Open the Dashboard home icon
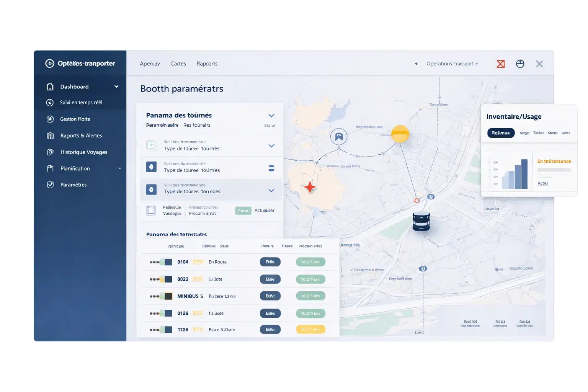The height and width of the screenshot is (392, 588). [x=50, y=87]
